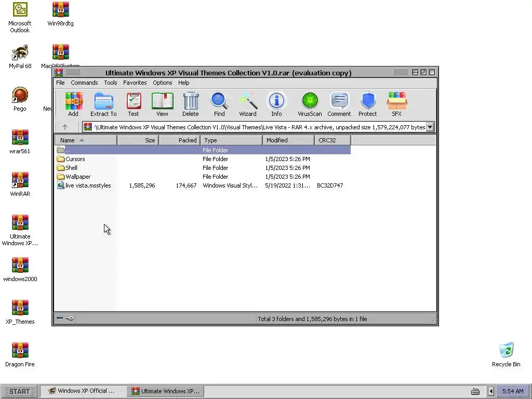The image size is (532, 399).
Task: Open the Tools menu
Action: coord(111,83)
